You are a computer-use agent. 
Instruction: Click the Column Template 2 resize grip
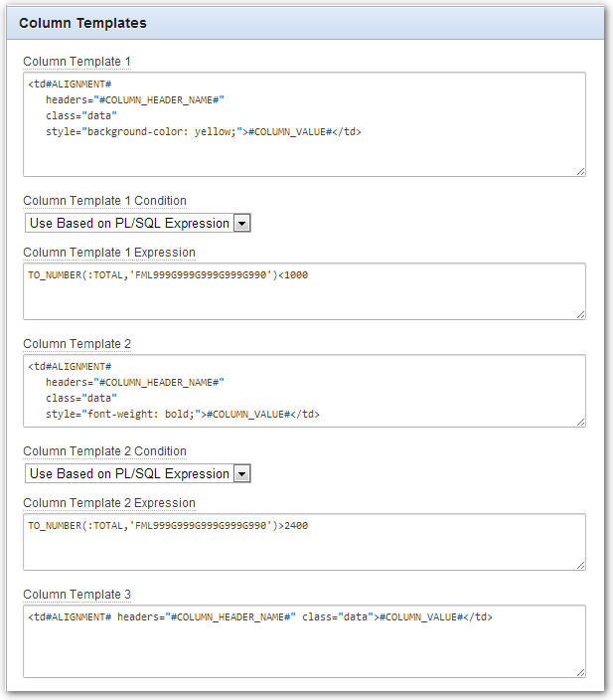coord(580,422)
